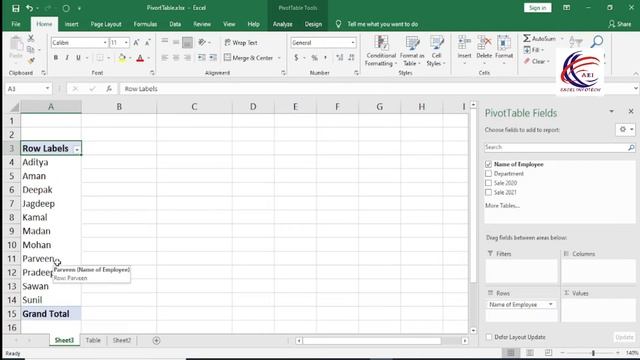Open Conditional Formatting menu
The width and height of the screenshot is (640, 360).
(x=380, y=51)
